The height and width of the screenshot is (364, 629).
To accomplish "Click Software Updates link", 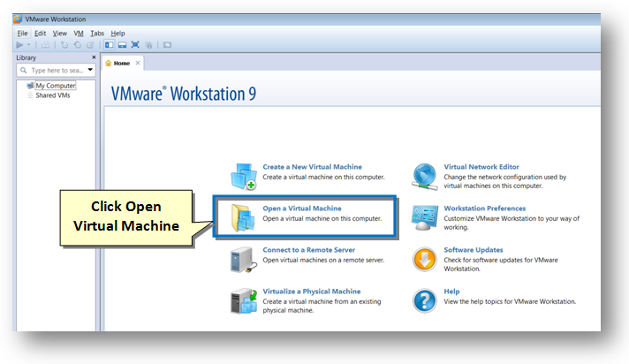I will pyautogui.click(x=474, y=250).
